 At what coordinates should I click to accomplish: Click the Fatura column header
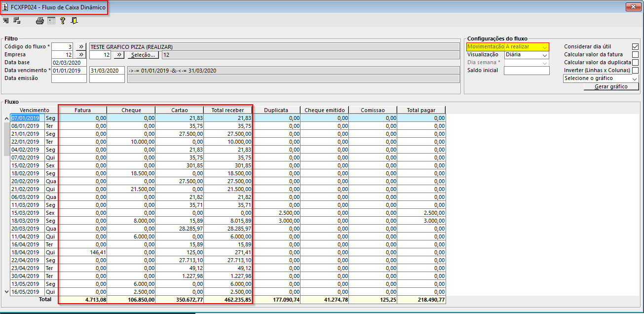tap(82, 110)
